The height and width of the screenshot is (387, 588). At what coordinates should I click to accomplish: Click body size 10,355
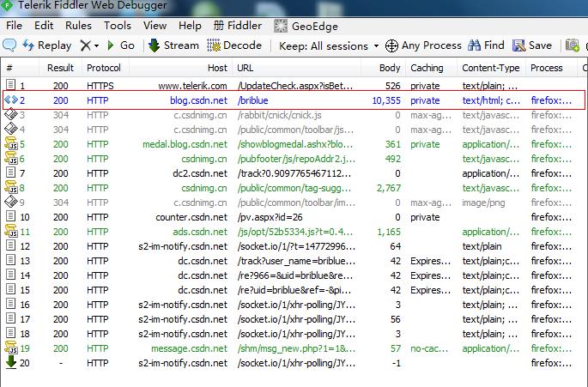[386, 100]
